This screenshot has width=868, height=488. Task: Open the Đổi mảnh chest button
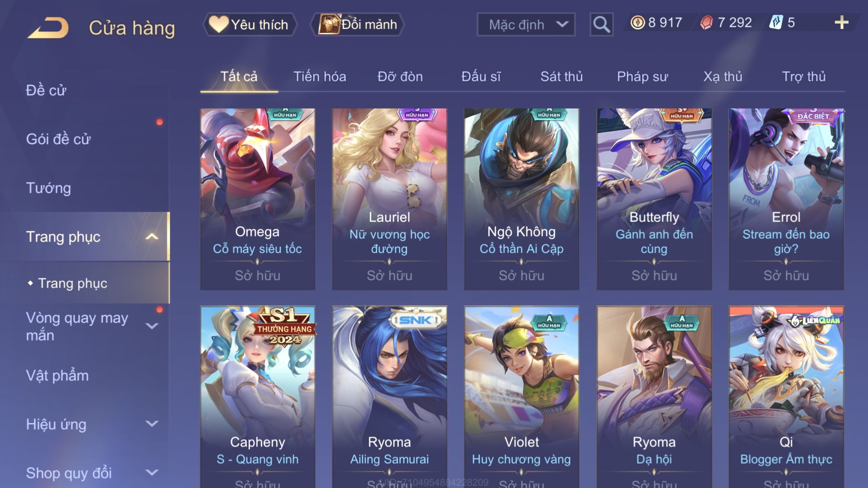coord(357,24)
